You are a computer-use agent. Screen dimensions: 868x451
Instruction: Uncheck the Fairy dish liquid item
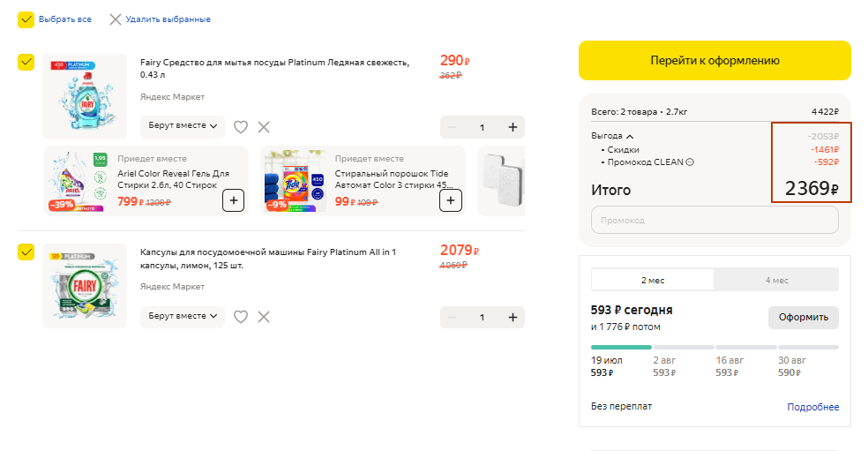[26, 62]
